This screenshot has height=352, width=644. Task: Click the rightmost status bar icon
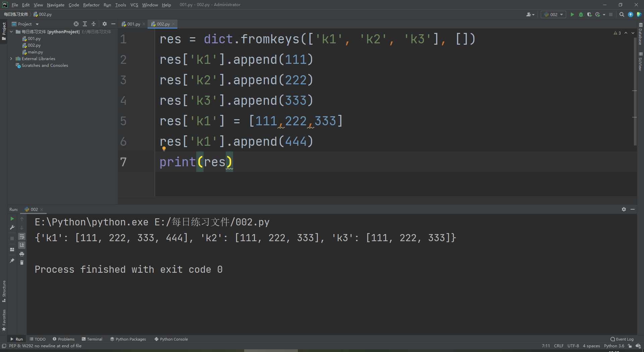(638, 346)
